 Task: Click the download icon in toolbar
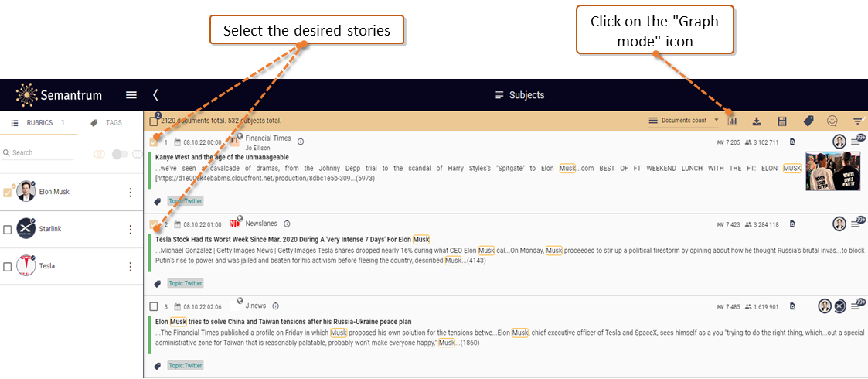tap(757, 121)
